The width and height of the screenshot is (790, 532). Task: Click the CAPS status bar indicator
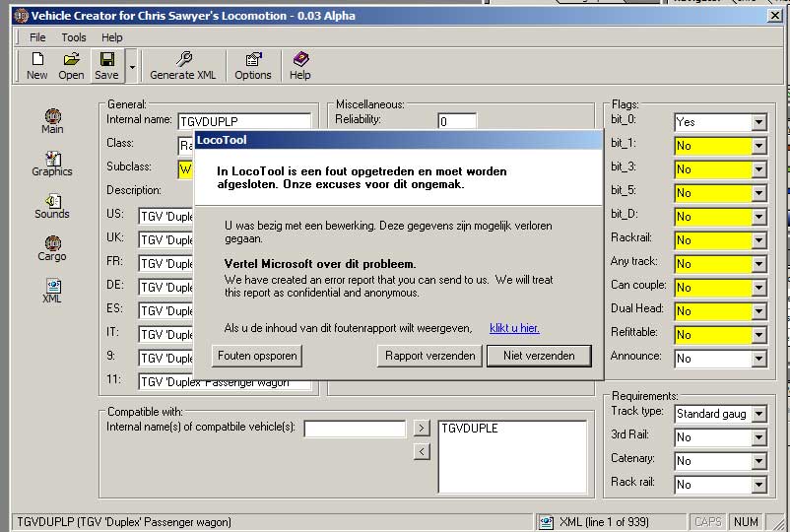[x=708, y=522]
